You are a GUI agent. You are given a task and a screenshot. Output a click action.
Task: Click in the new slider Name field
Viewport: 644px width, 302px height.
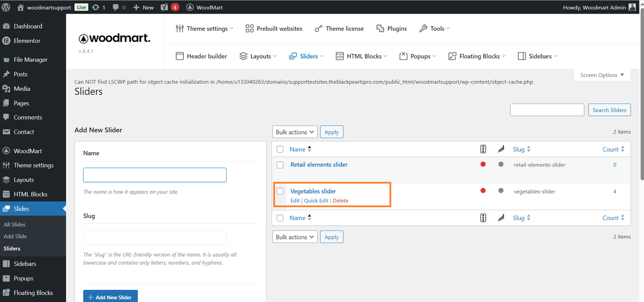pyautogui.click(x=155, y=175)
